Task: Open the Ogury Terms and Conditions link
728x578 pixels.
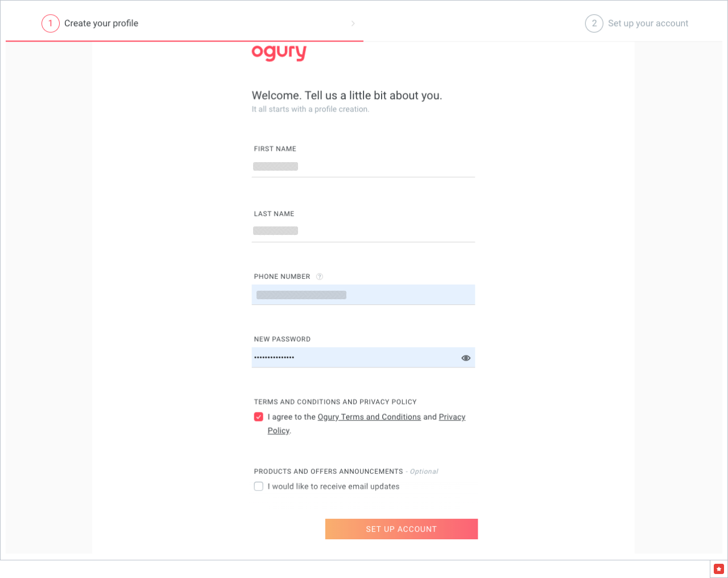Action: pos(369,416)
